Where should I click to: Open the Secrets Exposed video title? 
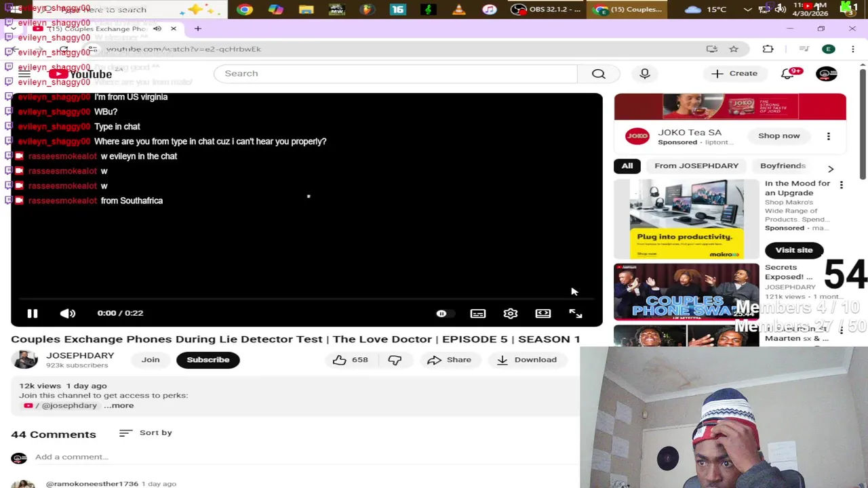pyautogui.click(x=789, y=272)
